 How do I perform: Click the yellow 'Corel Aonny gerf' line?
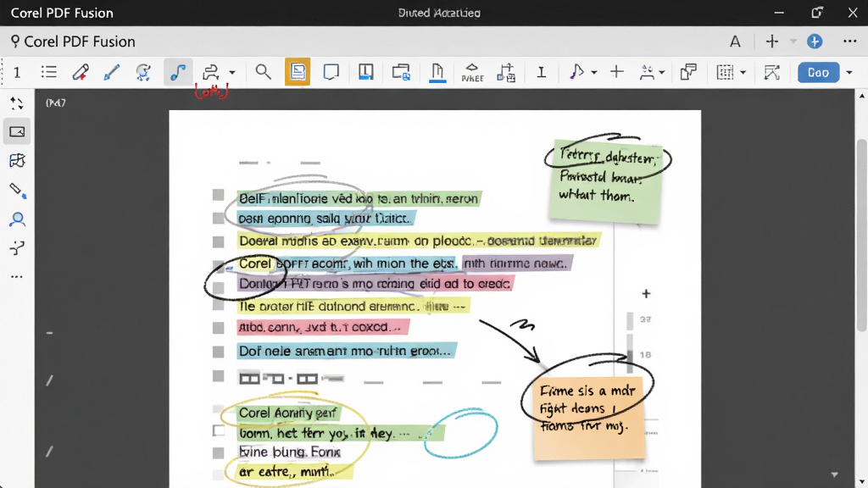tap(288, 413)
